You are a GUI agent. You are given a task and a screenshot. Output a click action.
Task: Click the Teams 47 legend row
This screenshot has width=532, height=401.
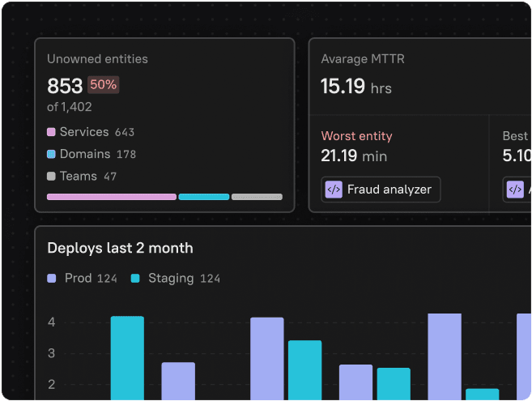[82, 176]
